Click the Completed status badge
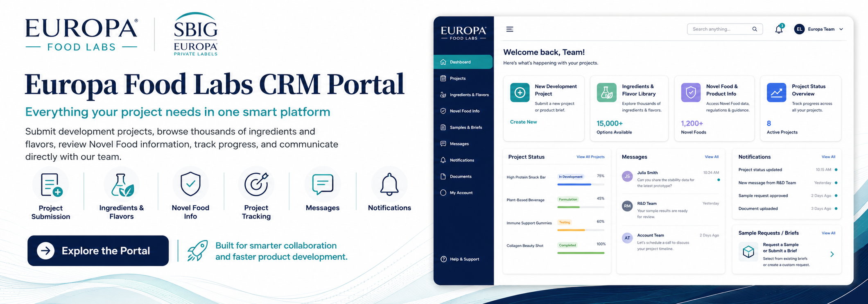Screen dimensions: 868x304 coord(567,245)
